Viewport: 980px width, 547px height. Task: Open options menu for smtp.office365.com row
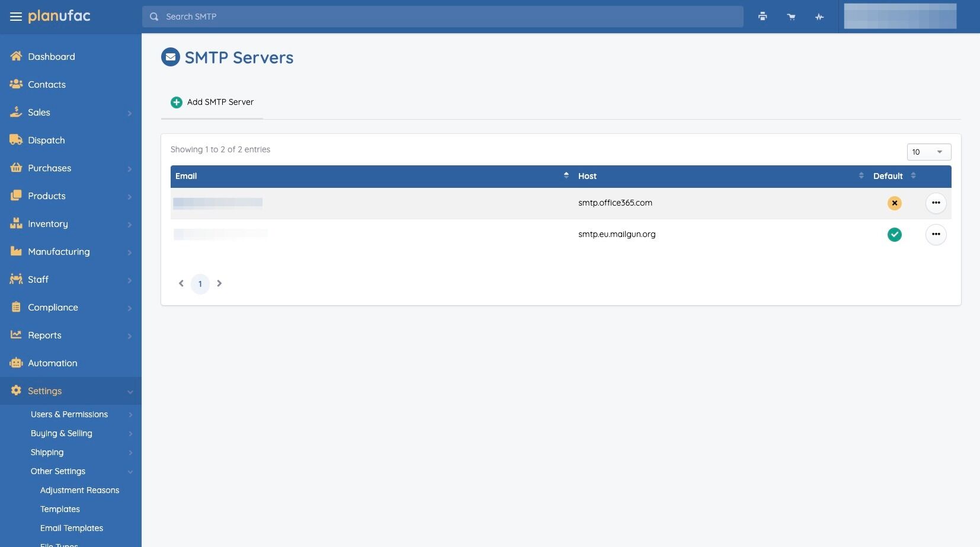coord(936,203)
